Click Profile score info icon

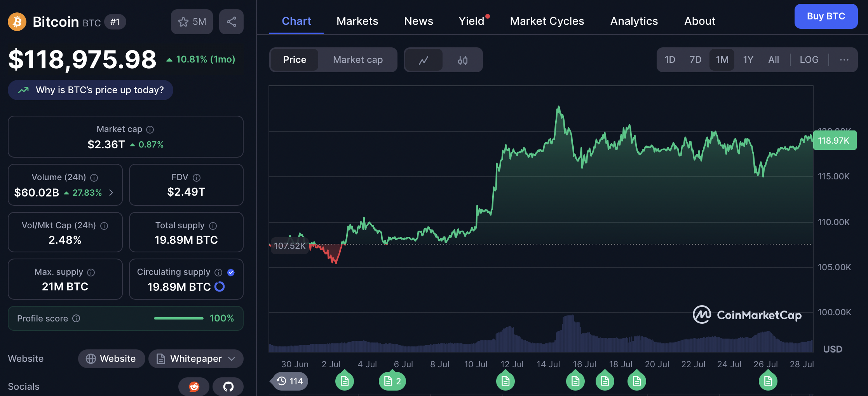[x=76, y=318]
